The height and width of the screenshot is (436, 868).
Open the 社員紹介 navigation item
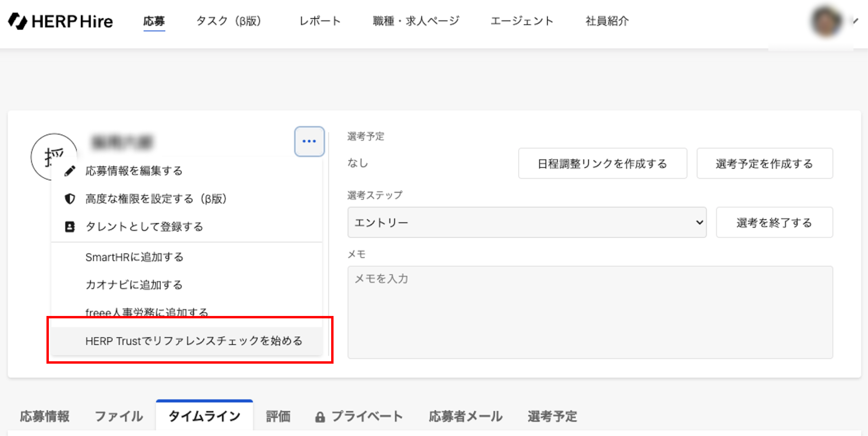coord(607,21)
